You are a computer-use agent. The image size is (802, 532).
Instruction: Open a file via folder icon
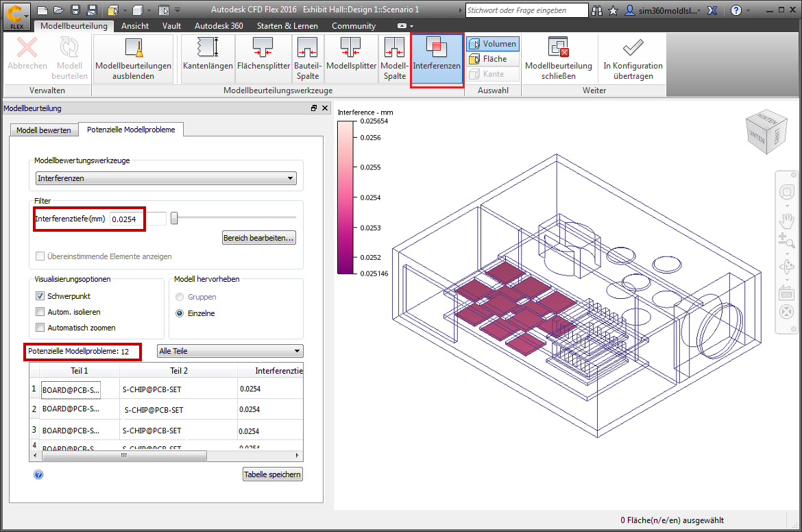point(59,10)
